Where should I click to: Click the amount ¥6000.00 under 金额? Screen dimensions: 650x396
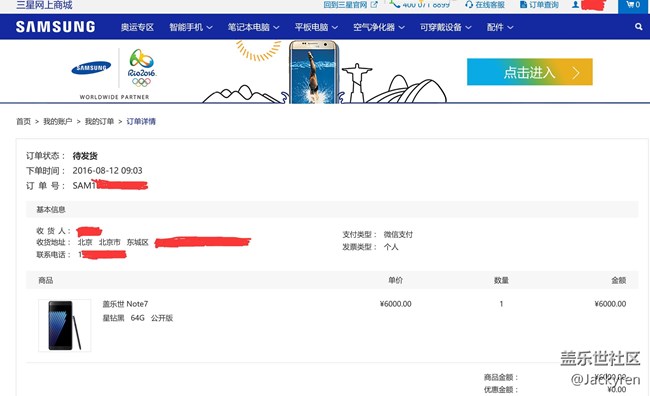coord(610,304)
